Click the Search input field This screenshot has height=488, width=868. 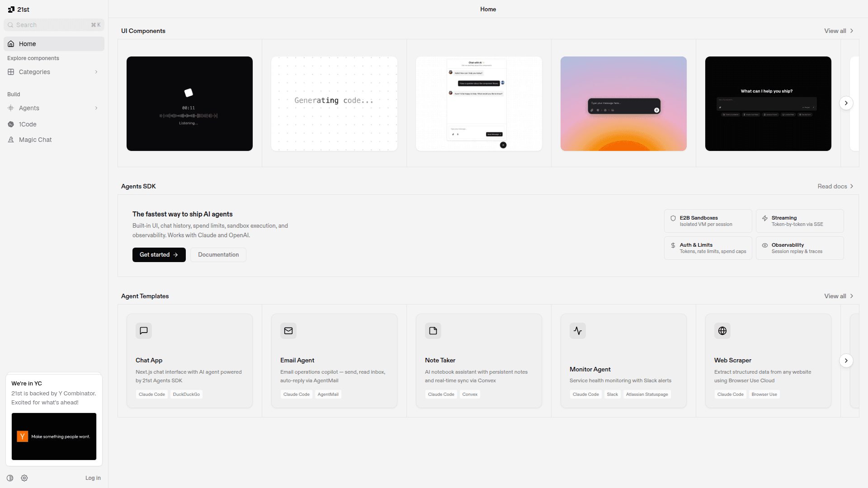(50, 25)
